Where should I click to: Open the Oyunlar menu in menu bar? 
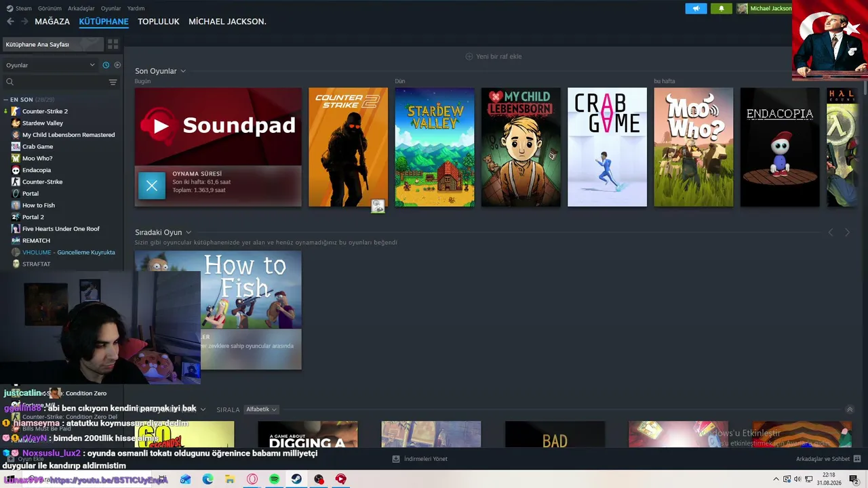coord(111,8)
